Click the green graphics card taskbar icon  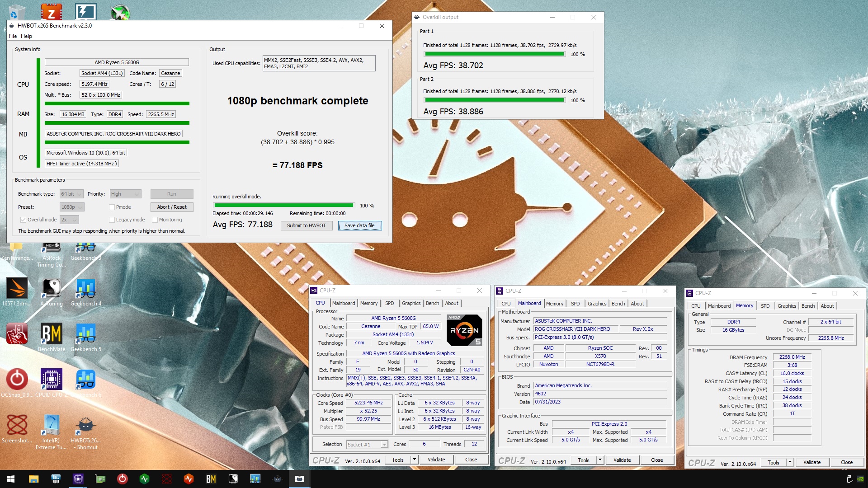tap(100, 479)
